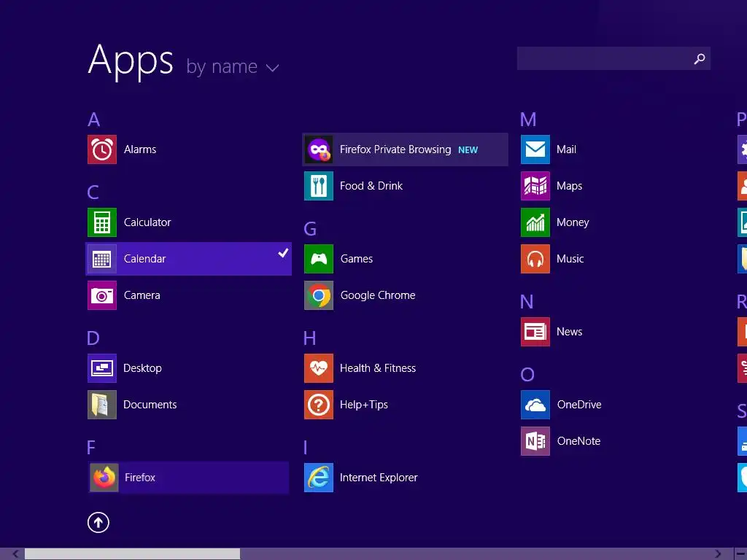
Task: Jump using the letter A header
Action: (x=94, y=120)
